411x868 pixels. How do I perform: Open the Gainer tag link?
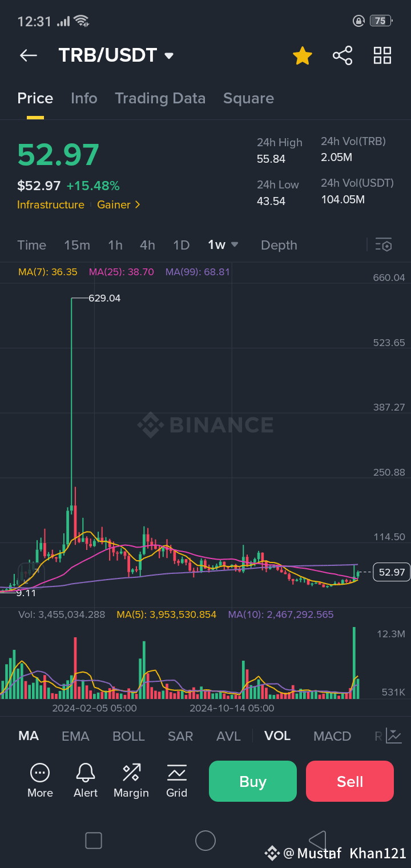pyautogui.click(x=118, y=204)
